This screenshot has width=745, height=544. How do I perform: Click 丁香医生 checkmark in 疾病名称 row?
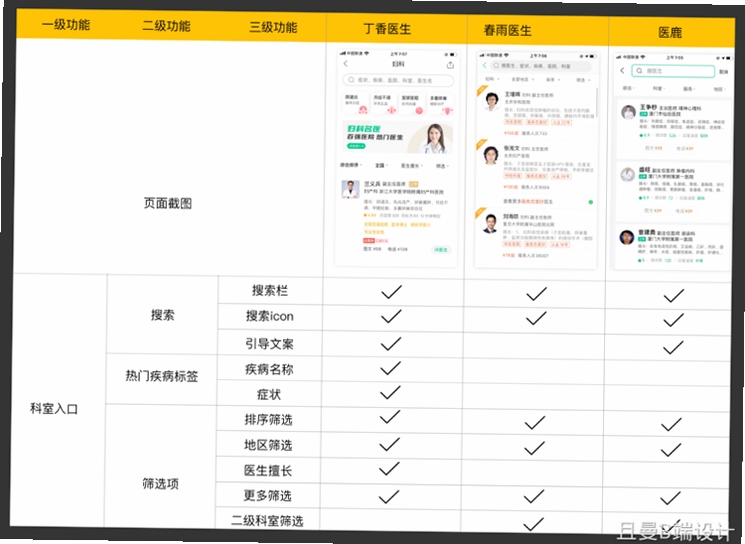[x=391, y=368]
